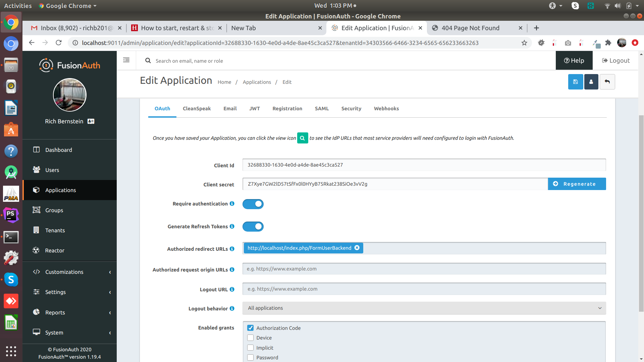Toggle Require authentication switch off
This screenshot has height=362, width=644.
point(253,204)
